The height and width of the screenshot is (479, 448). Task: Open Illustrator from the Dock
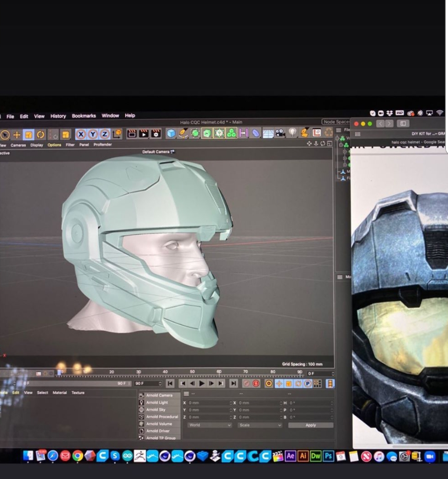click(303, 456)
